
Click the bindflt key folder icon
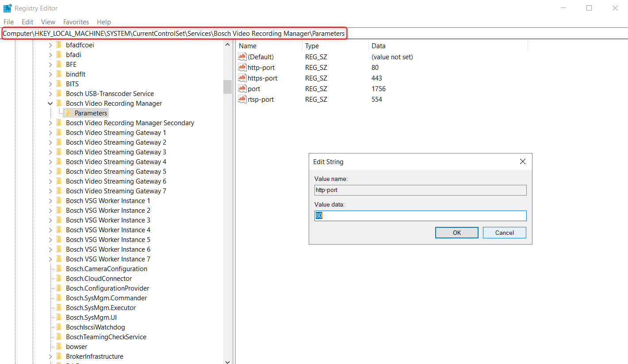point(59,74)
